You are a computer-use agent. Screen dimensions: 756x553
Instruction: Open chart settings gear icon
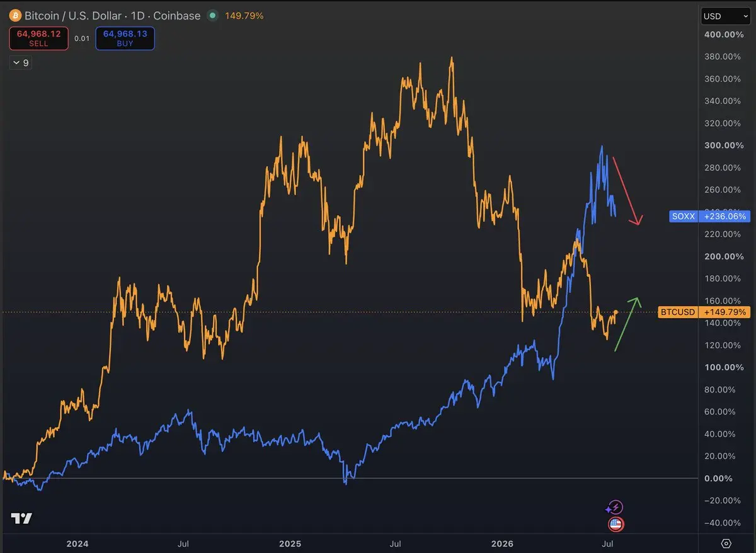726,544
